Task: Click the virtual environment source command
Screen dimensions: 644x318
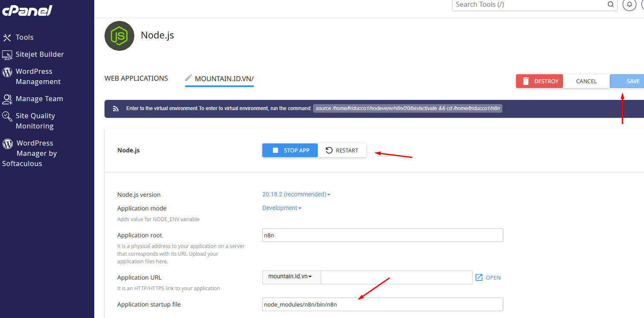Action: 407,108
